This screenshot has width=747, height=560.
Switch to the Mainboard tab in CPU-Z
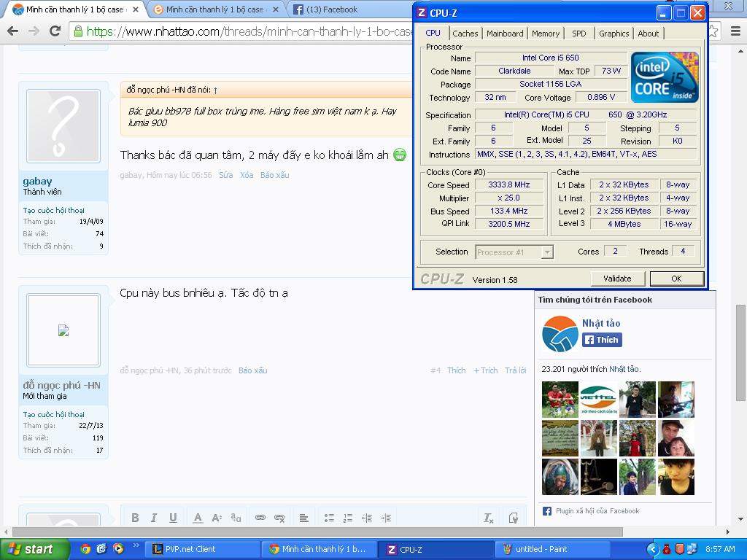[505, 34]
